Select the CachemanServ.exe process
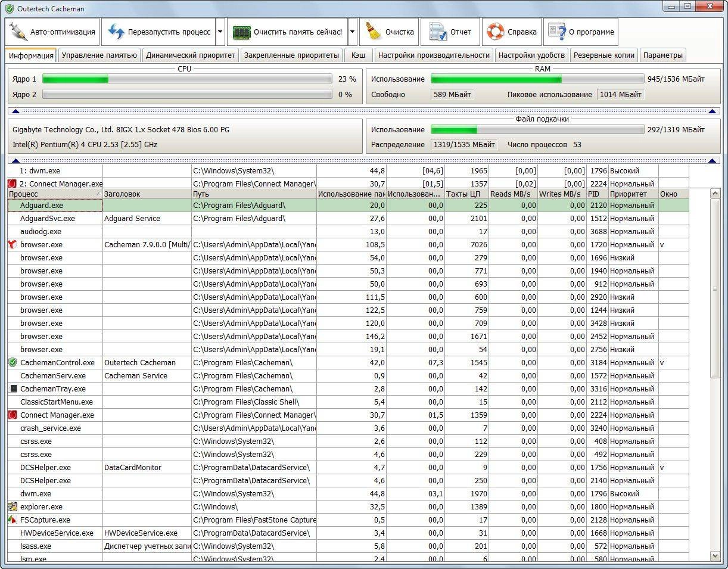The image size is (728, 569). click(53, 376)
